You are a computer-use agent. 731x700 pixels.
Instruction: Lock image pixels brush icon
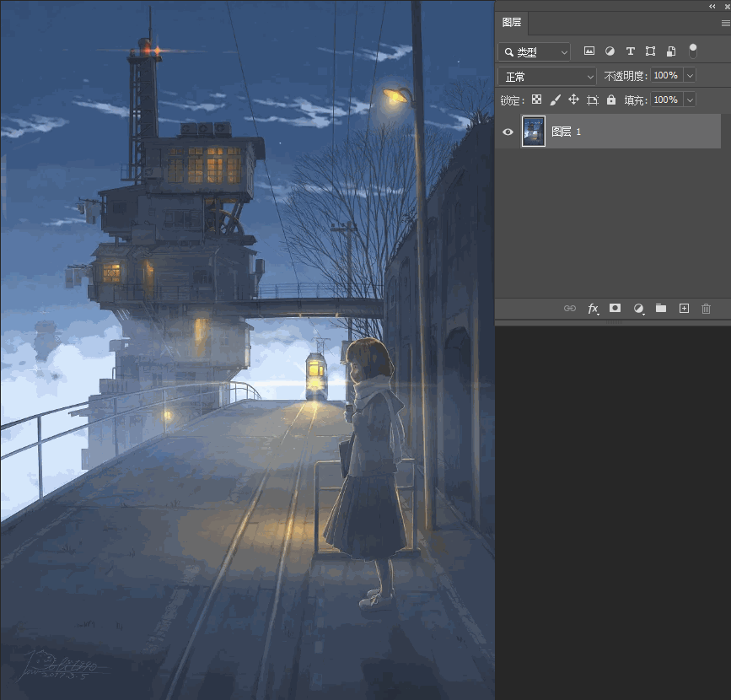[555, 100]
